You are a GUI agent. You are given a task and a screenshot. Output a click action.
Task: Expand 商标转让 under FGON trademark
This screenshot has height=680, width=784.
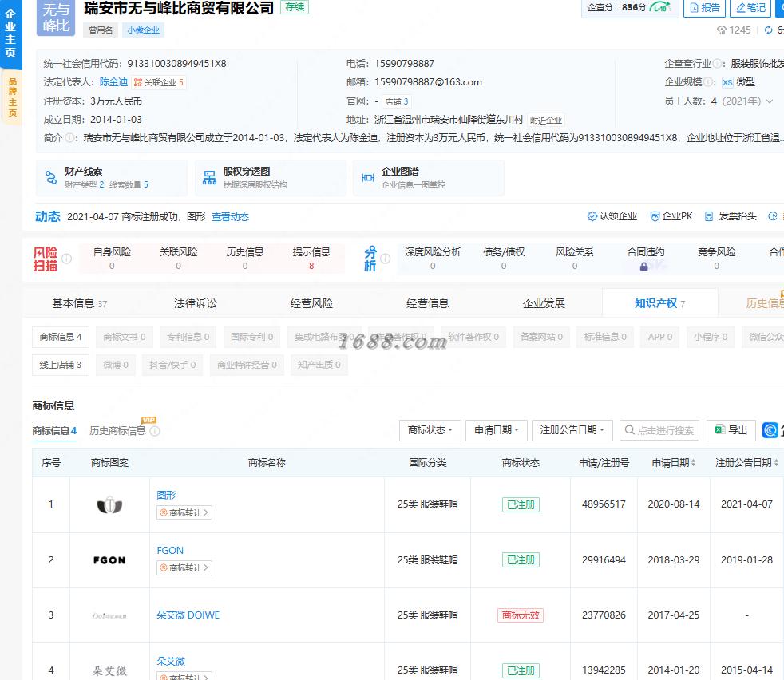click(184, 567)
